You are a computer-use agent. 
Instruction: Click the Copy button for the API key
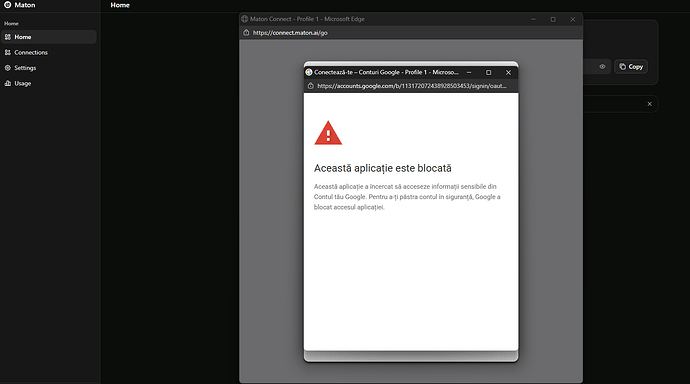[x=631, y=66]
